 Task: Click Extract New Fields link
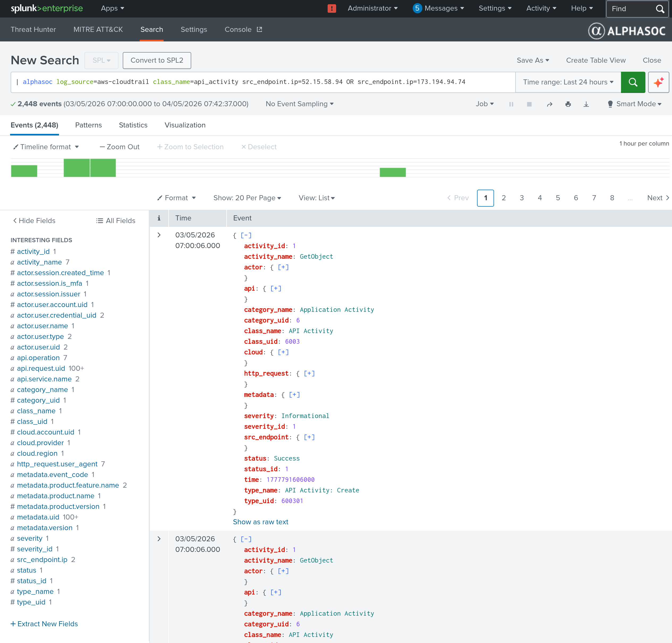click(44, 624)
